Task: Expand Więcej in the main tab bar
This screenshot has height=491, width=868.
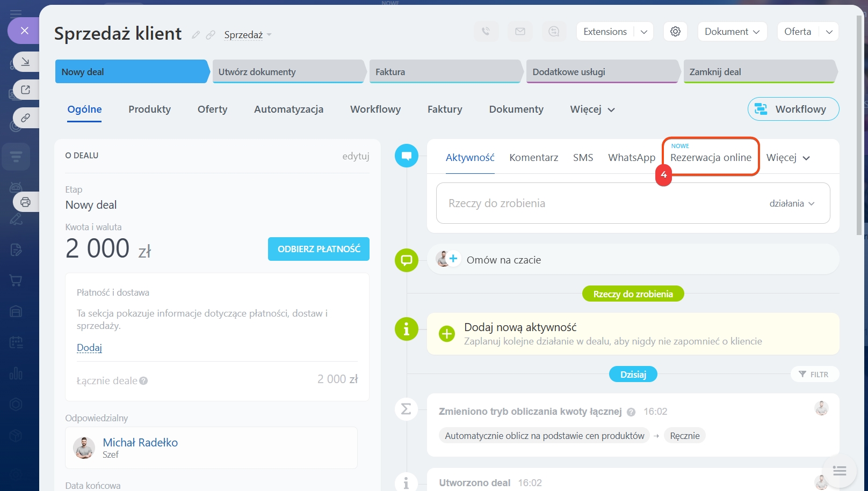Action: 592,109
